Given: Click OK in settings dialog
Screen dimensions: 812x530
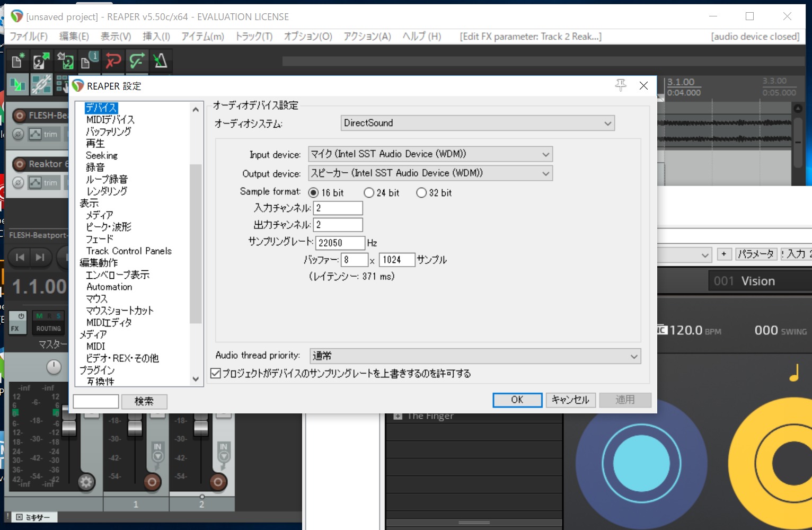Looking at the screenshot, I should 517,400.
